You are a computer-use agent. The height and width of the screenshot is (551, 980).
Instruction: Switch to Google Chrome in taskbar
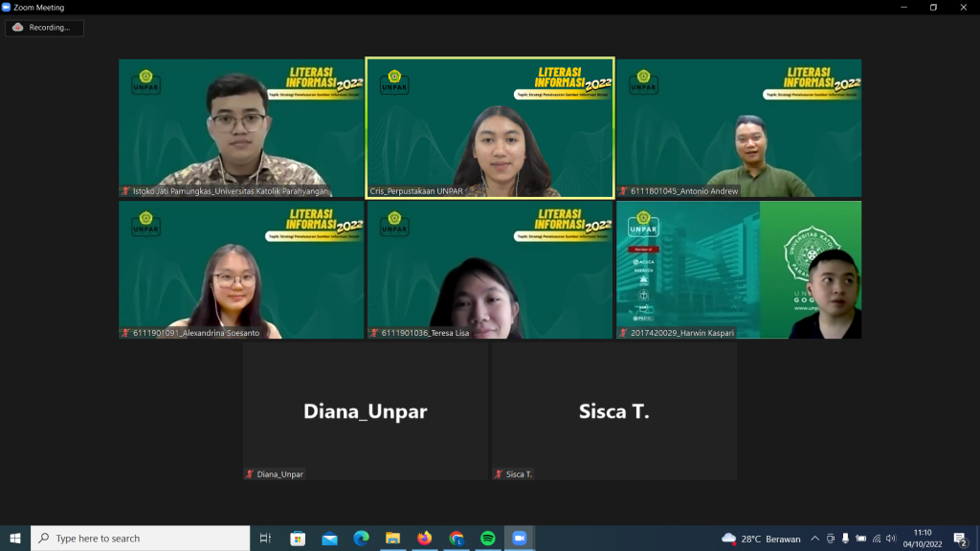click(456, 539)
